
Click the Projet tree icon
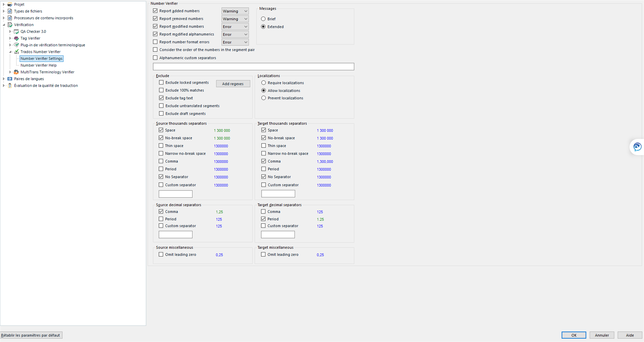point(10,4)
